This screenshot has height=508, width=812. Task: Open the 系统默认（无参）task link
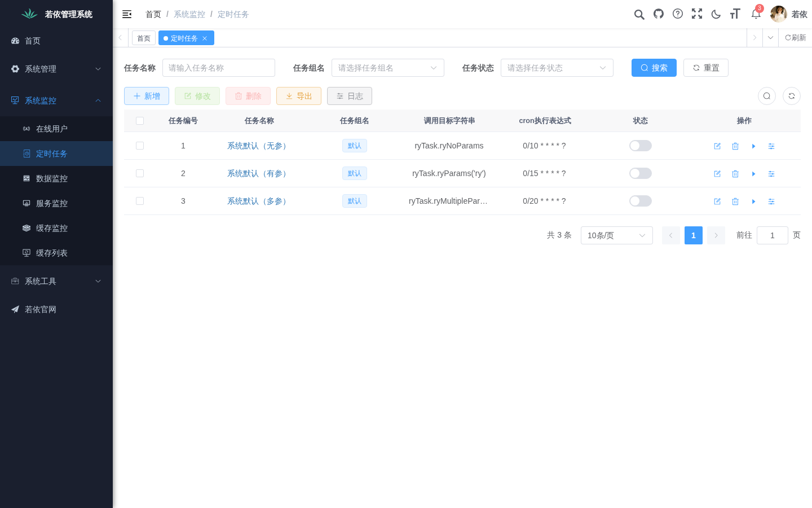259,146
